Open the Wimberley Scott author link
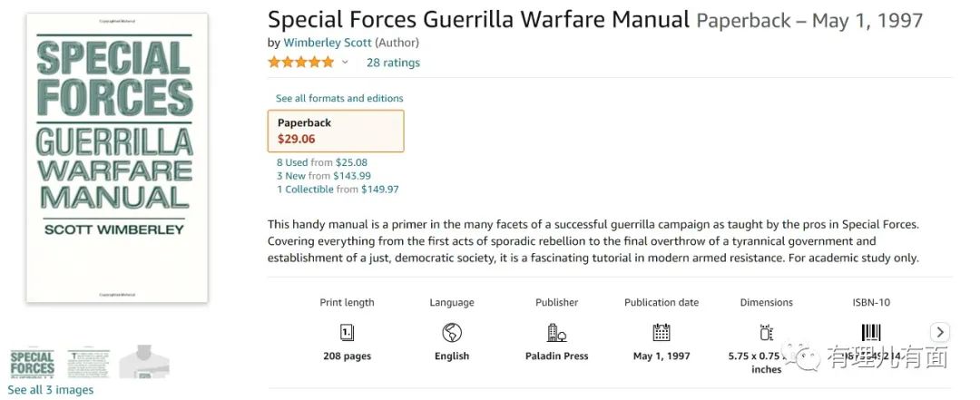The width and height of the screenshot is (980, 400). [327, 43]
